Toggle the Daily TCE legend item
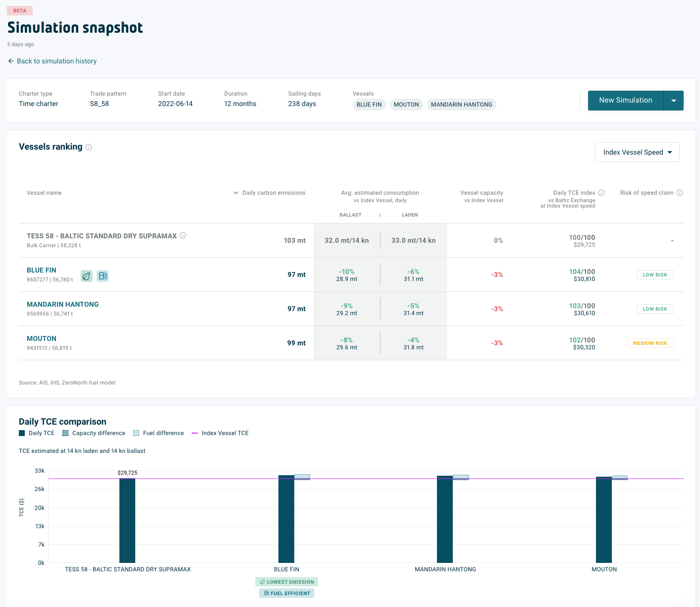This screenshot has height=607, width=700. (37, 433)
